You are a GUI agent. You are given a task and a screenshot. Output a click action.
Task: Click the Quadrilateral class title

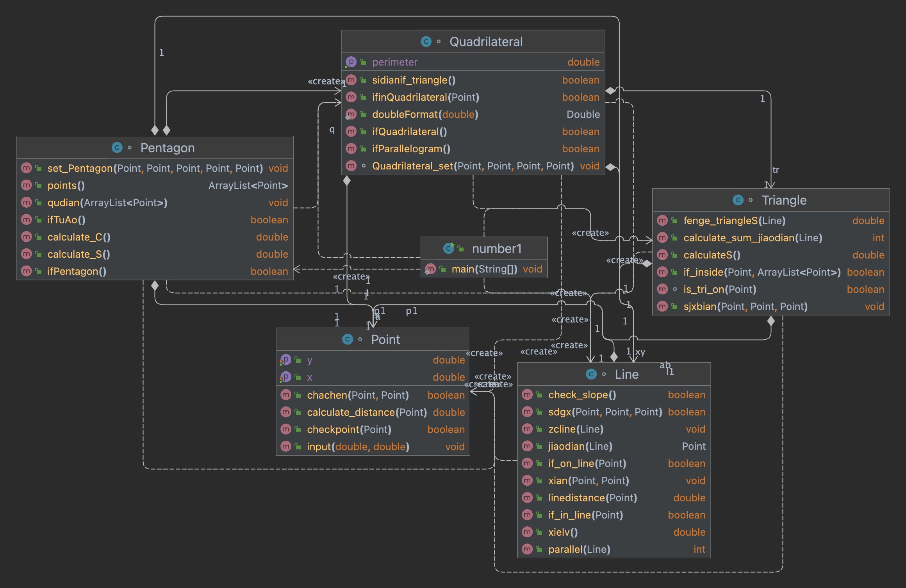(x=486, y=42)
